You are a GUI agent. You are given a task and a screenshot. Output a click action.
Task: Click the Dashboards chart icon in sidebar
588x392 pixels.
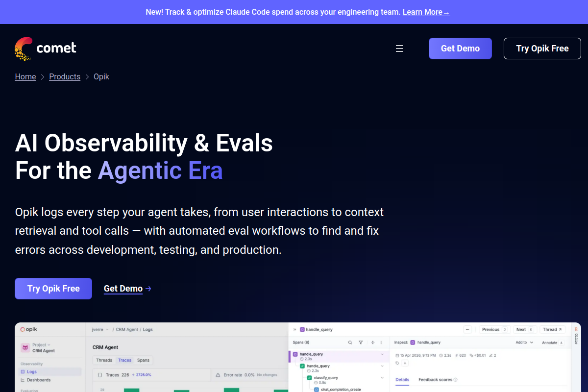click(23, 380)
